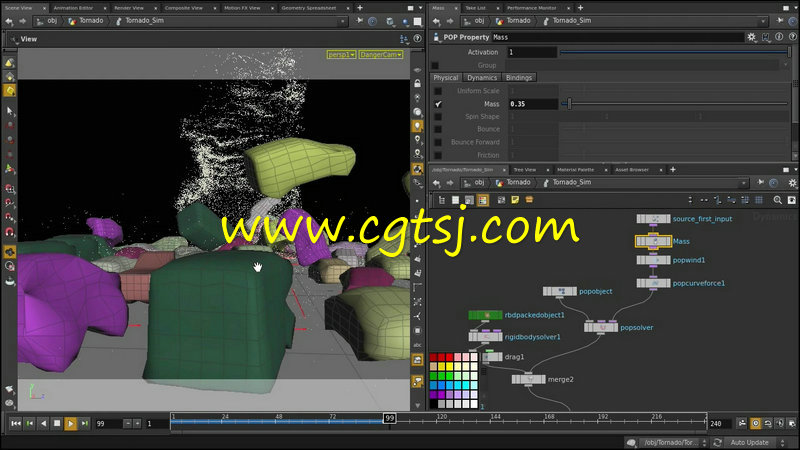Click the end frame 240 field

(720, 423)
